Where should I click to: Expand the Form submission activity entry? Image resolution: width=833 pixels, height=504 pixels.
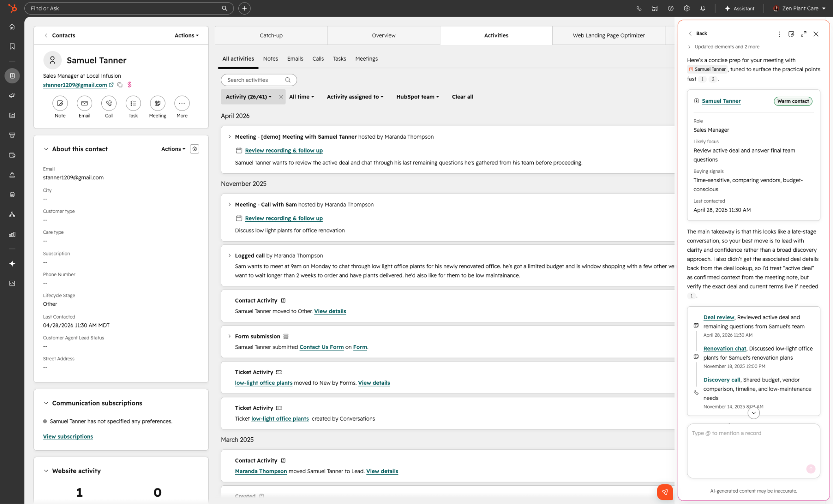tap(229, 336)
